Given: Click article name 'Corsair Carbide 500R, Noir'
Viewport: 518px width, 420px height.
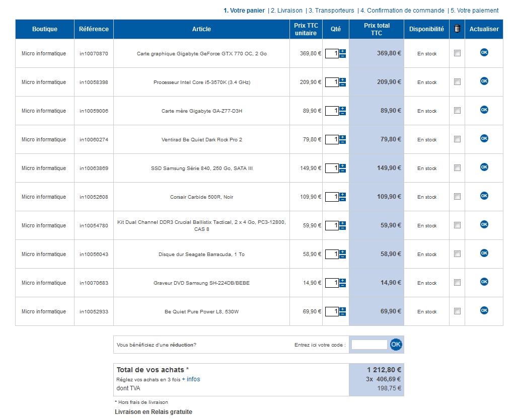Looking at the screenshot, I should (202, 197).
